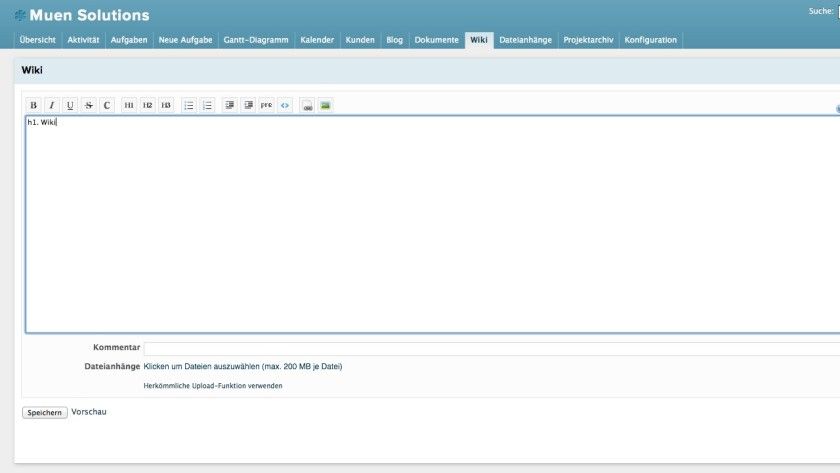Insert a quote block (first indent icon)

click(229, 105)
